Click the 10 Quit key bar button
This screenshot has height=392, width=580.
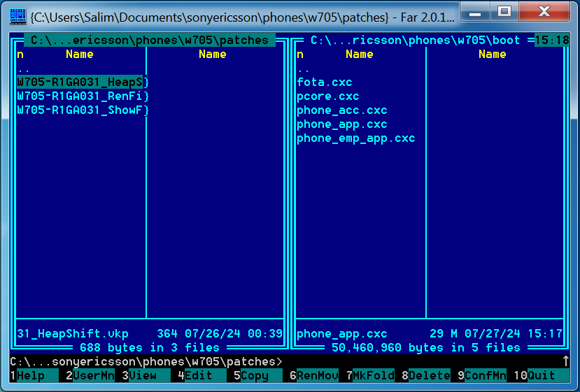click(x=541, y=376)
